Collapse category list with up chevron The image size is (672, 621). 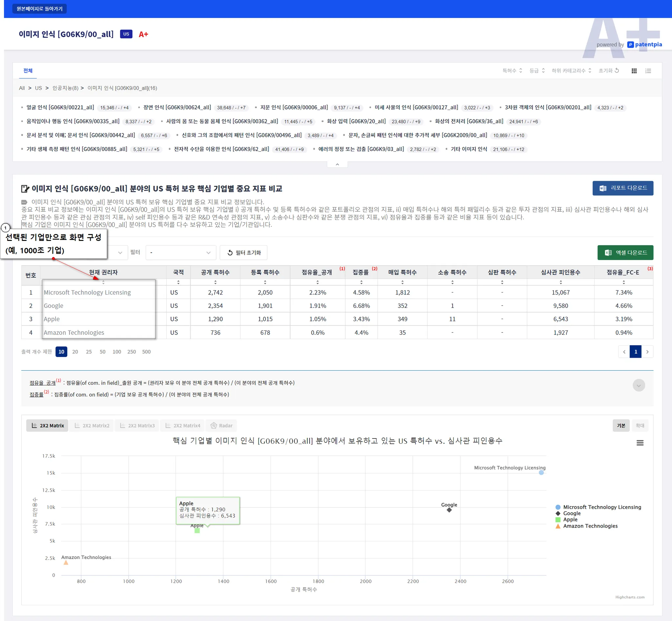[337, 164]
